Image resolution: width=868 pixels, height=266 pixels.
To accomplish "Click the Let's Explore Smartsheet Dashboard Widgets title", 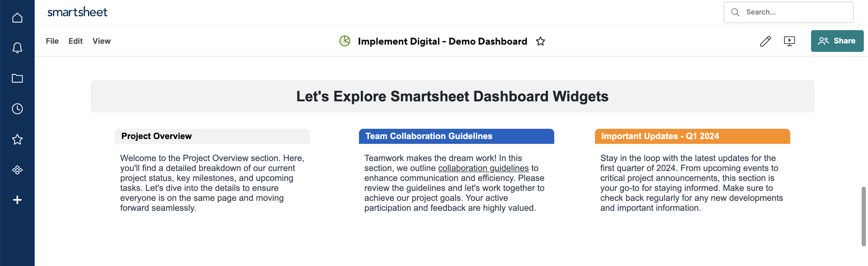I will click(452, 97).
